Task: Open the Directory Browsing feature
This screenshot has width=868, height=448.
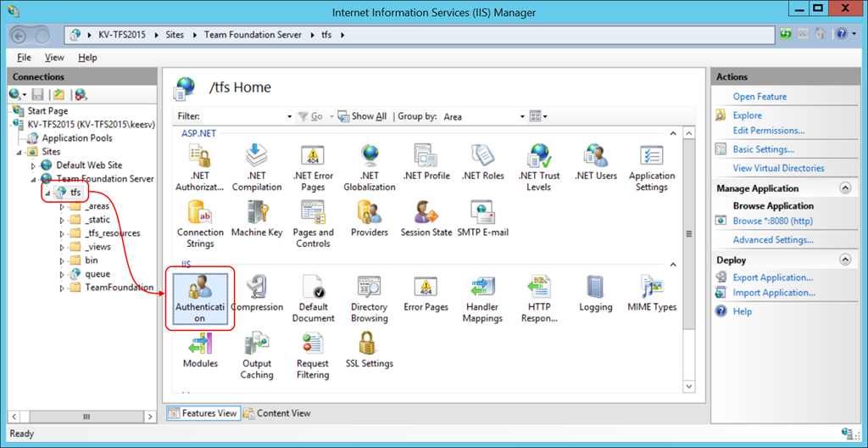Action: [x=370, y=299]
